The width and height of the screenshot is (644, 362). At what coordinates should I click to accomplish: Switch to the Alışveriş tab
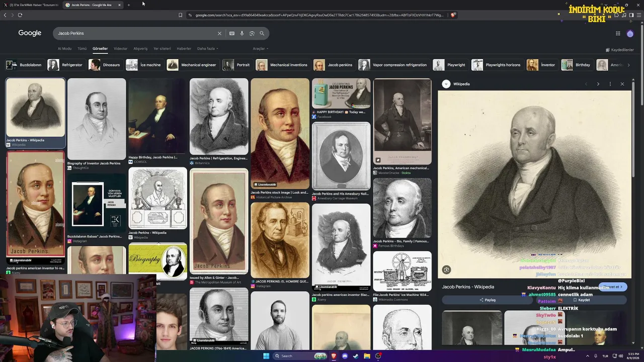point(140,49)
